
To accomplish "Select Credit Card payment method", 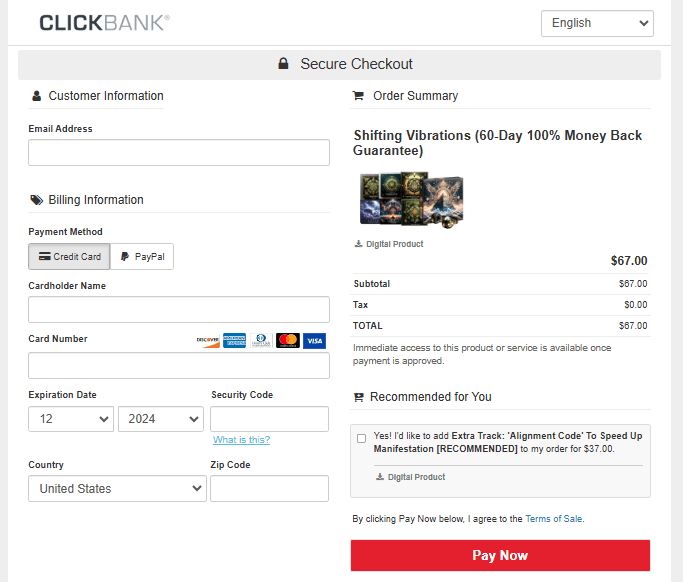I will [69, 257].
